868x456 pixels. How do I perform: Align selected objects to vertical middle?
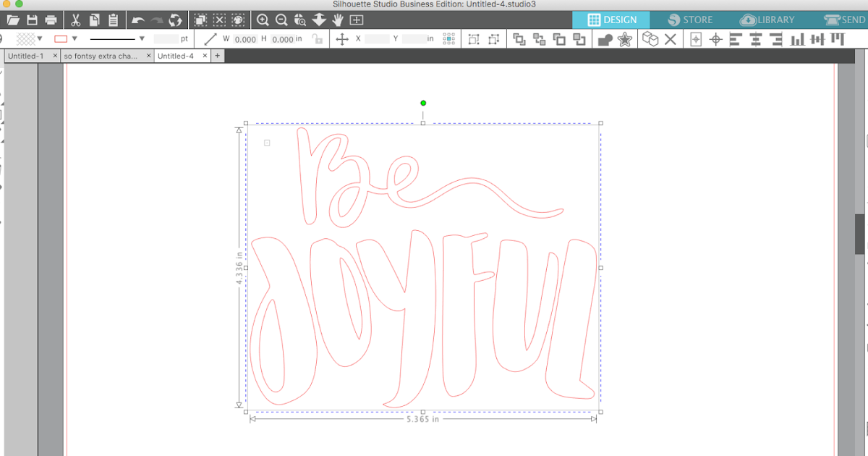(x=817, y=39)
